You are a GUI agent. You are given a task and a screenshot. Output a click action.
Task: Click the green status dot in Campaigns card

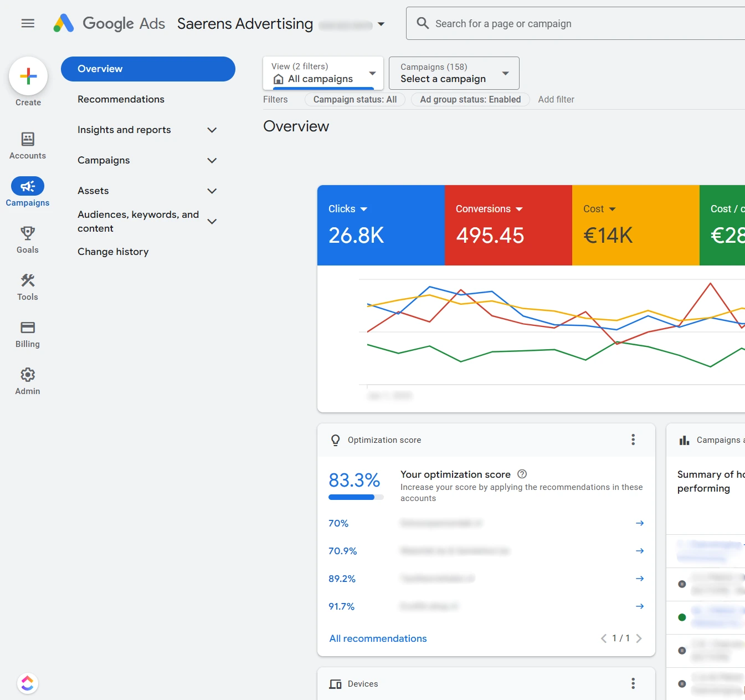[682, 617]
